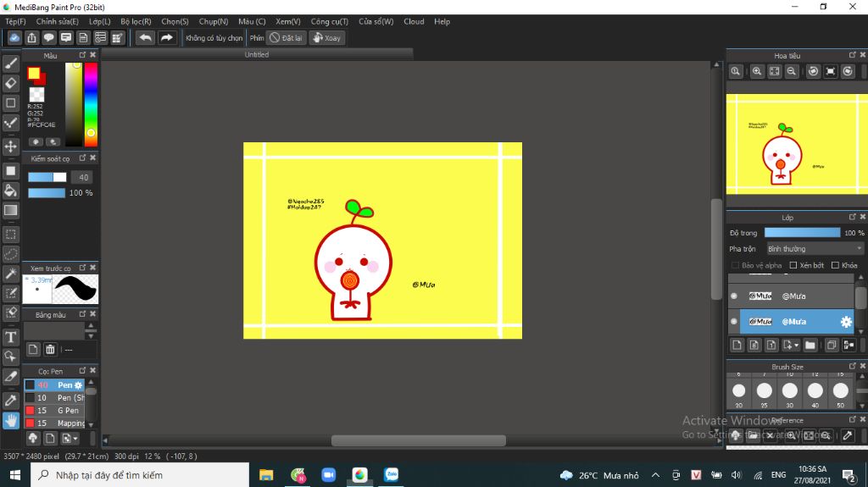
Task: Toggle visibility of selected @Mưa layer
Action: [734, 322]
